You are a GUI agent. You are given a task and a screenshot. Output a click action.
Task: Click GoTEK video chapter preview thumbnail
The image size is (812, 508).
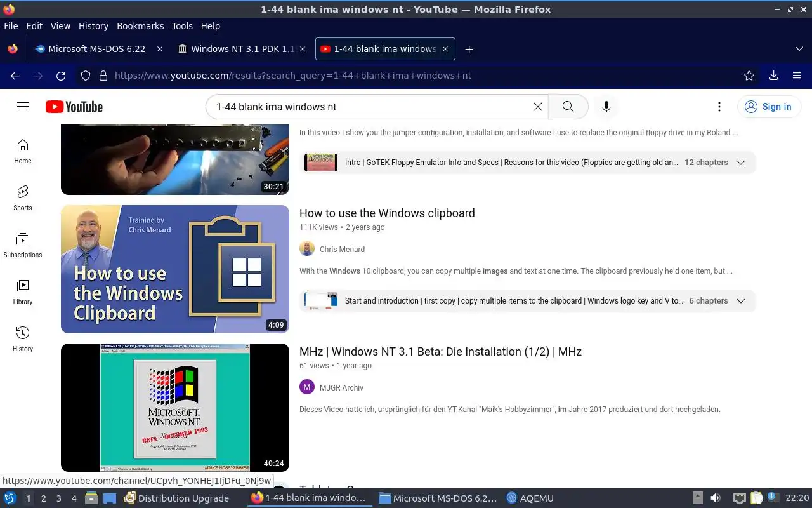[321, 163]
